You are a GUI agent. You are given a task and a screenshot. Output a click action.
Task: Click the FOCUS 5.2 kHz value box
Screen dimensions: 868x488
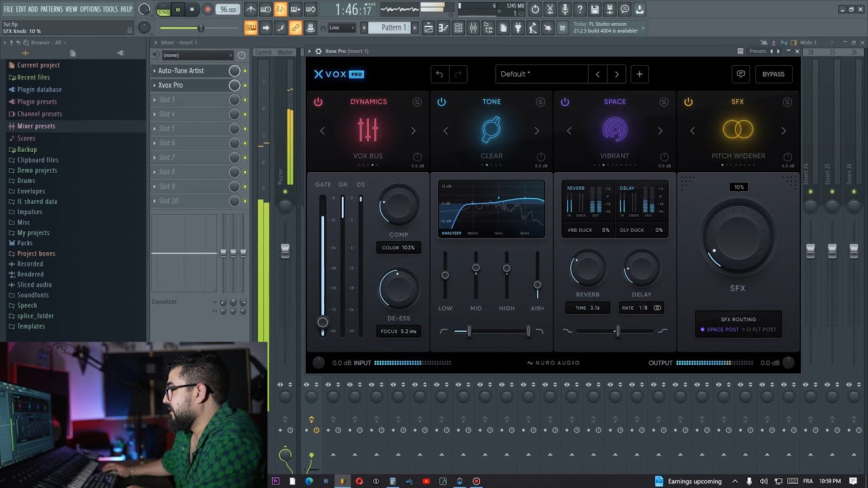(x=398, y=331)
